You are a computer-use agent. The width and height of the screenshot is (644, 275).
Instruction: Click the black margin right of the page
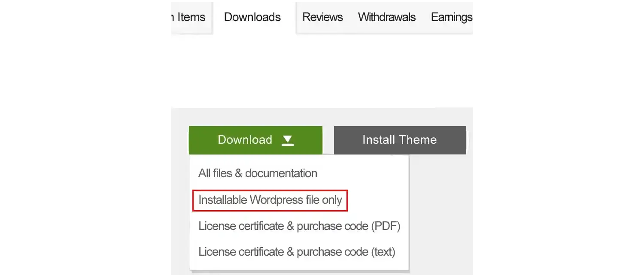coord(558,137)
